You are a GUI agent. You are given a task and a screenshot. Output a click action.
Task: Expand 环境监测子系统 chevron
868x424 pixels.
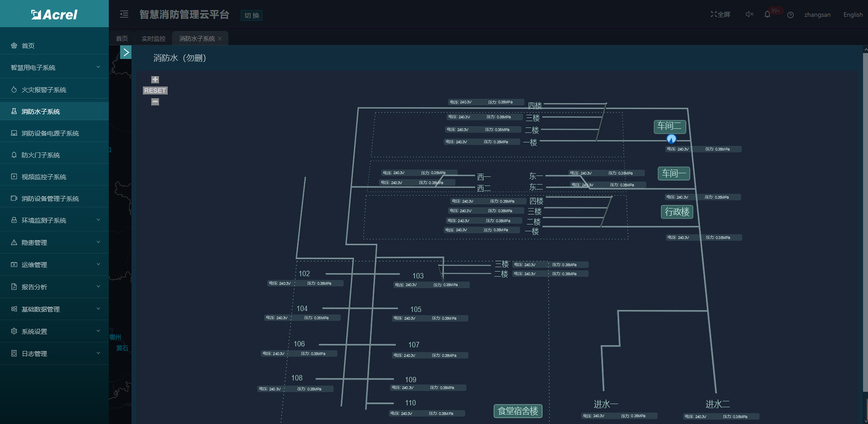(98, 220)
